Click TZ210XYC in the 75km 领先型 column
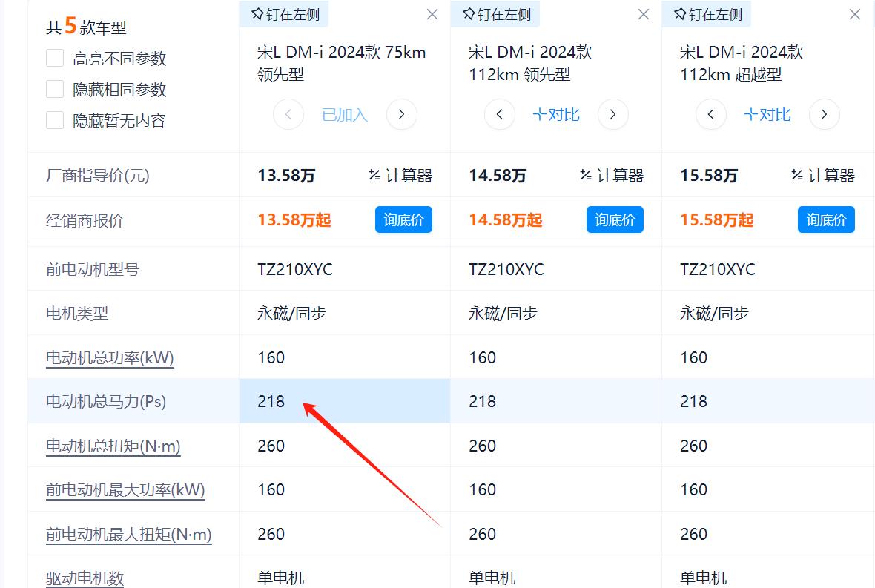This screenshot has width=875, height=588. click(294, 269)
